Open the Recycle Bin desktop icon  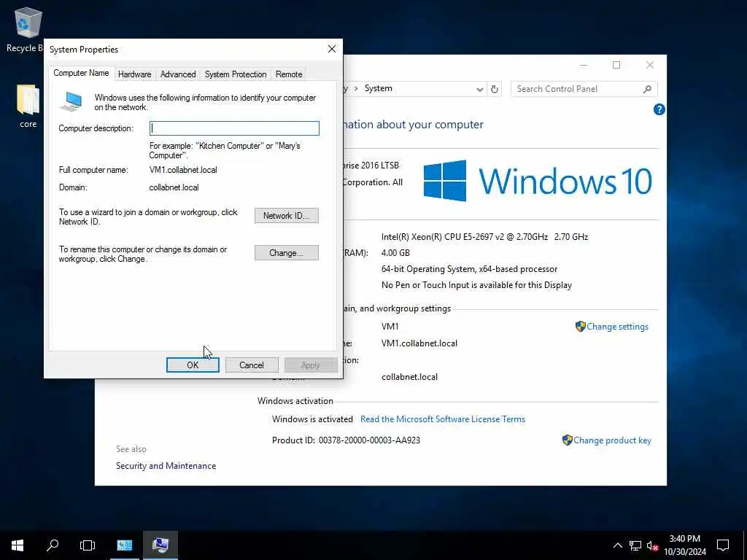(28, 29)
